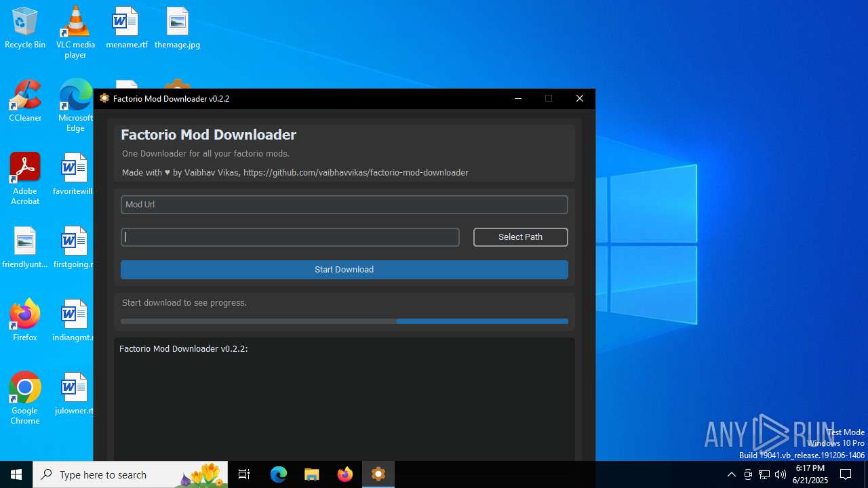Click 'Factorio Mod Downloader v0.2.2:' log line

click(184, 349)
